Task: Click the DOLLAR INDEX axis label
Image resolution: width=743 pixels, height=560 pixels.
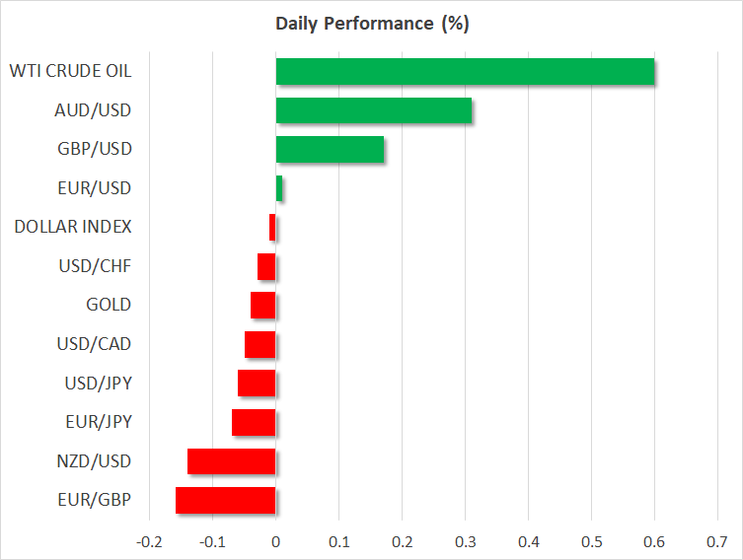Action: (x=73, y=228)
